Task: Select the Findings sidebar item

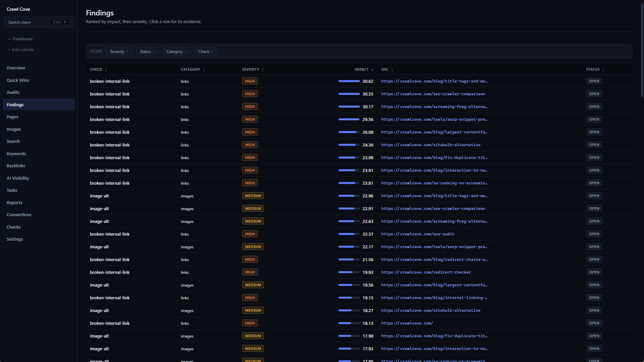Action: pos(39,105)
